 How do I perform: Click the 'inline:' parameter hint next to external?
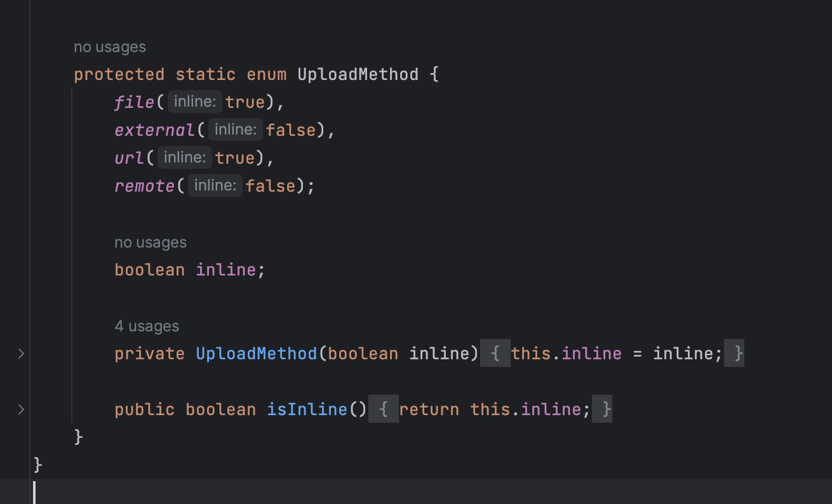pos(236,130)
